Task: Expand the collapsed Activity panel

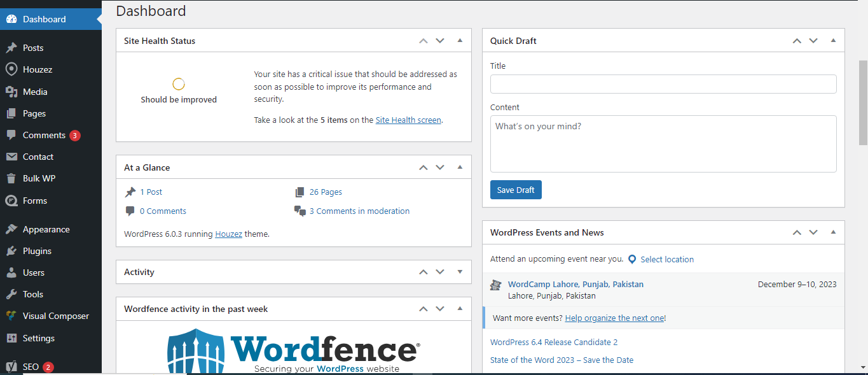Action: (460, 272)
